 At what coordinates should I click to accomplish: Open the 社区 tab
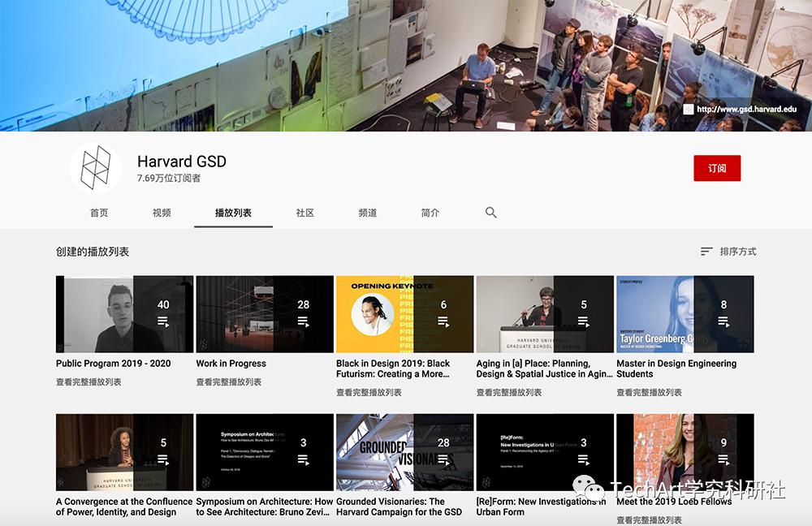[305, 213]
